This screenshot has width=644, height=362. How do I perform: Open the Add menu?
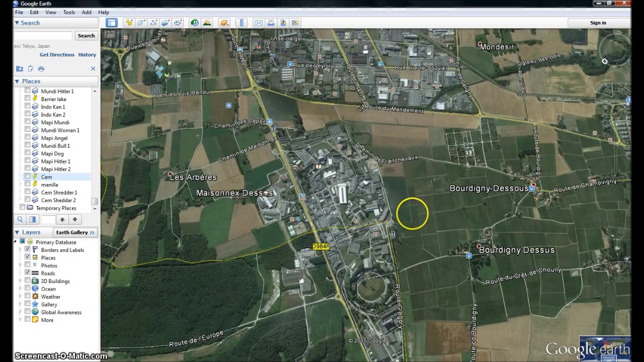87,12
